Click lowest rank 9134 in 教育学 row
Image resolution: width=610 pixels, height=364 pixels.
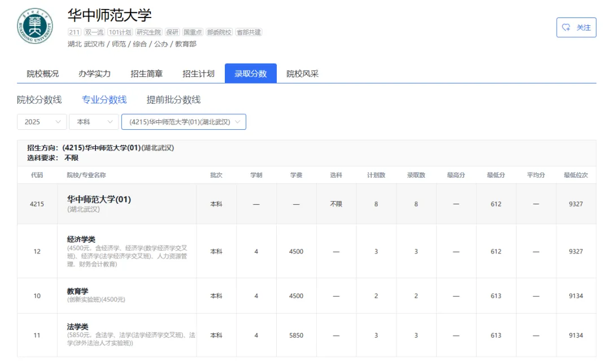[x=576, y=296]
